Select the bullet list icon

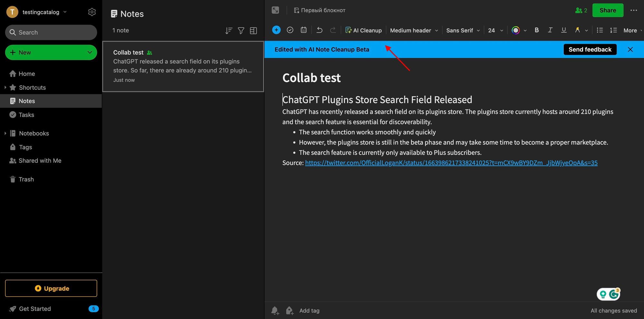[599, 30]
